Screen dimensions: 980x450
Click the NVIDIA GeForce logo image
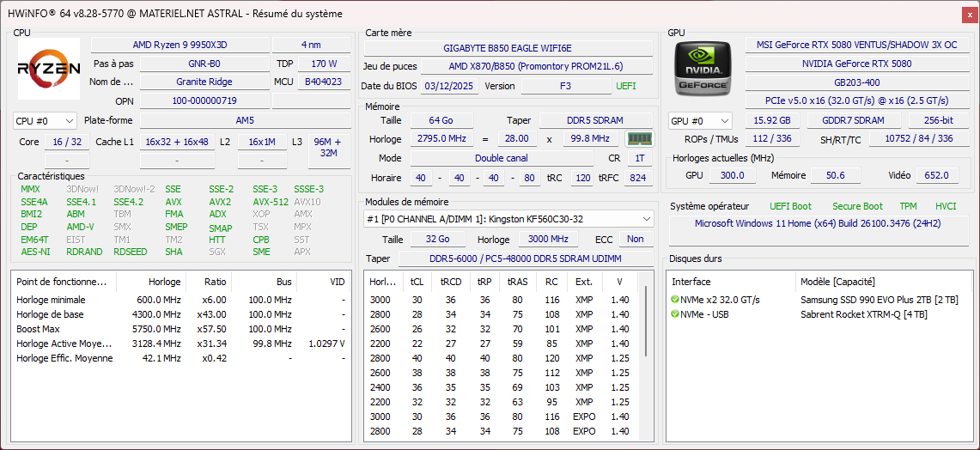point(703,70)
